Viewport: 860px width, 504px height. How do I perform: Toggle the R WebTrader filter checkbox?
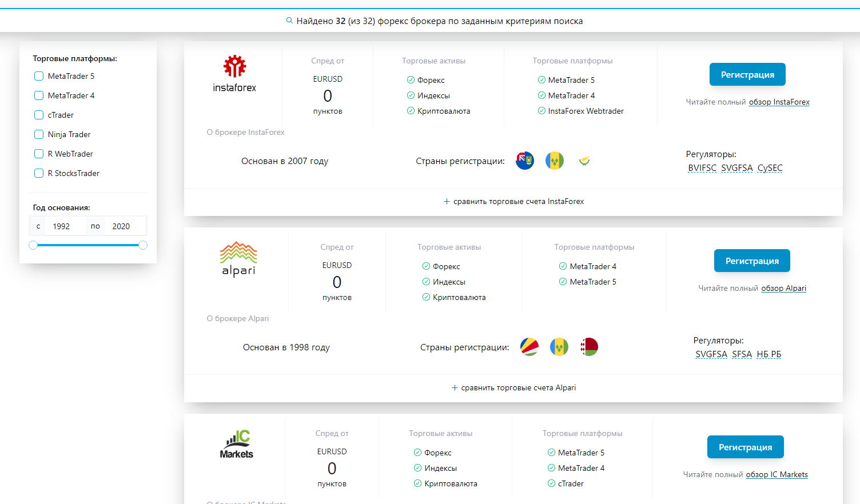39,154
